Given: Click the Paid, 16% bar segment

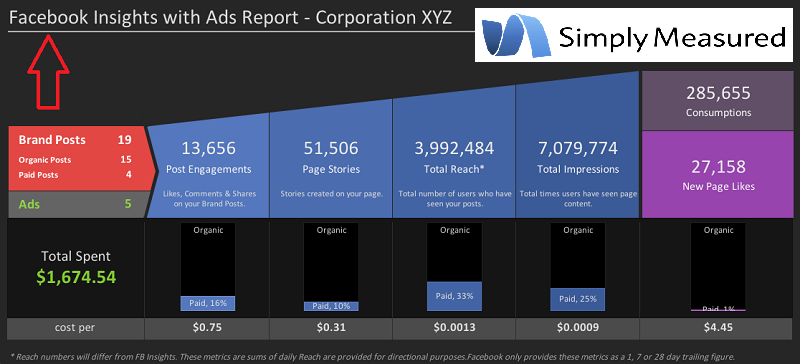Looking at the screenshot, I should pyautogui.click(x=208, y=303).
